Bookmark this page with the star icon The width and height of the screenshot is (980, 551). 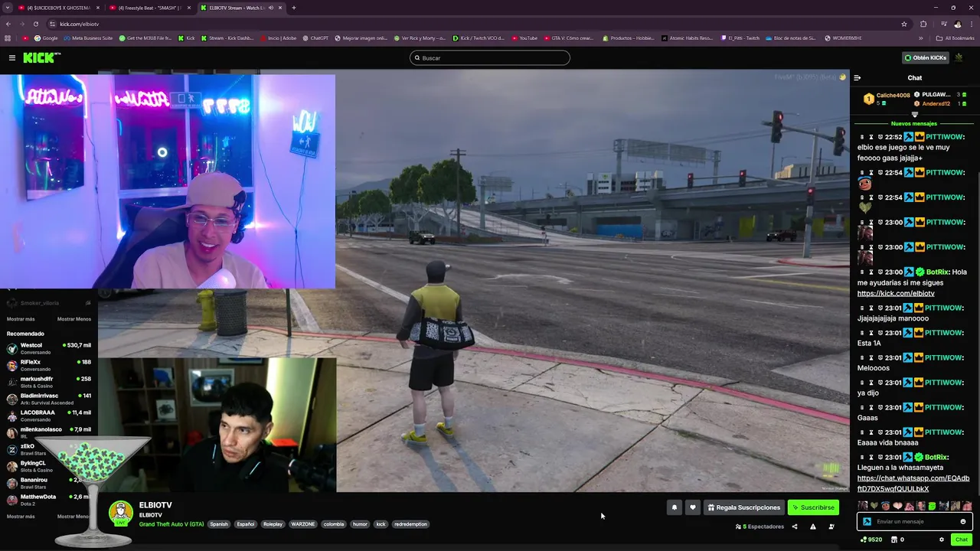904,24
